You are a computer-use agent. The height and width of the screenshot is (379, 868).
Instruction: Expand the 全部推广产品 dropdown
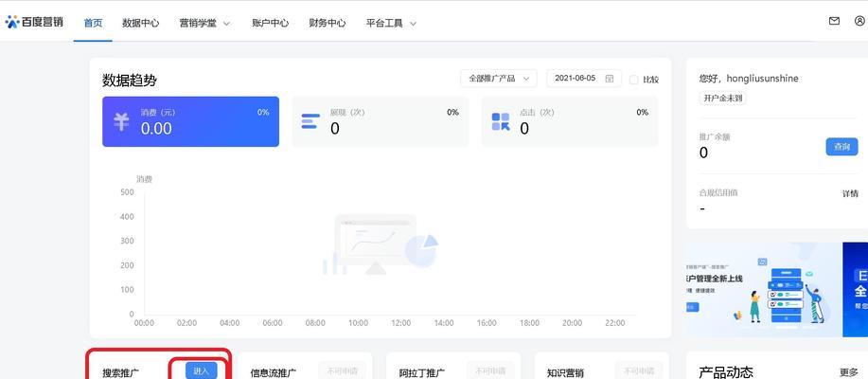tap(499, 78)
